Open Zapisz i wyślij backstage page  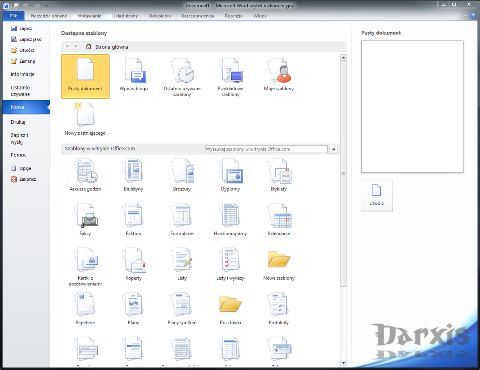click(x=19, y=139)
